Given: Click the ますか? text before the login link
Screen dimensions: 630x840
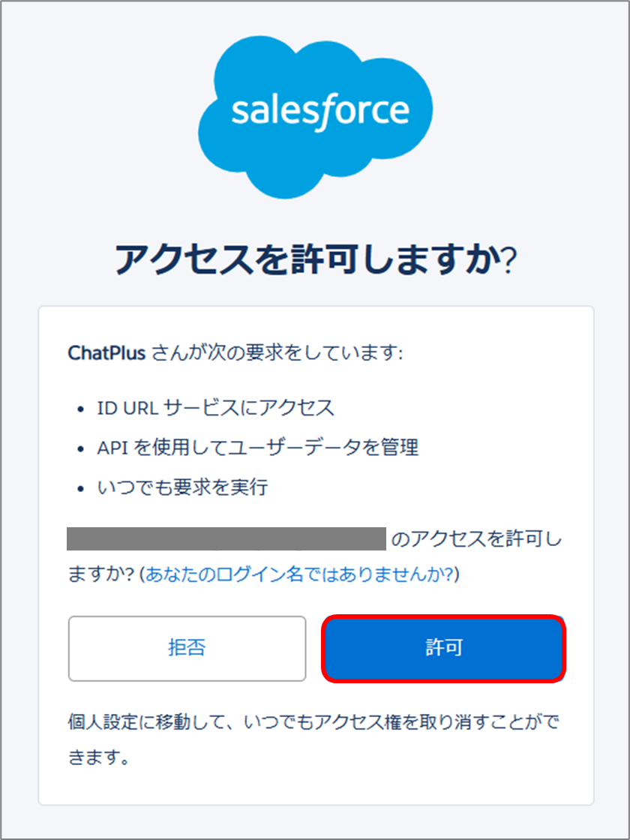Looking at the screenshot, I should pos(101,574).
